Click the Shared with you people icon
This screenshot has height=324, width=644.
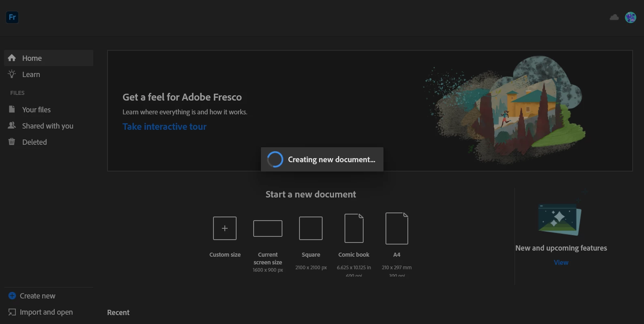pyautogui.click(x=12, y=126)
